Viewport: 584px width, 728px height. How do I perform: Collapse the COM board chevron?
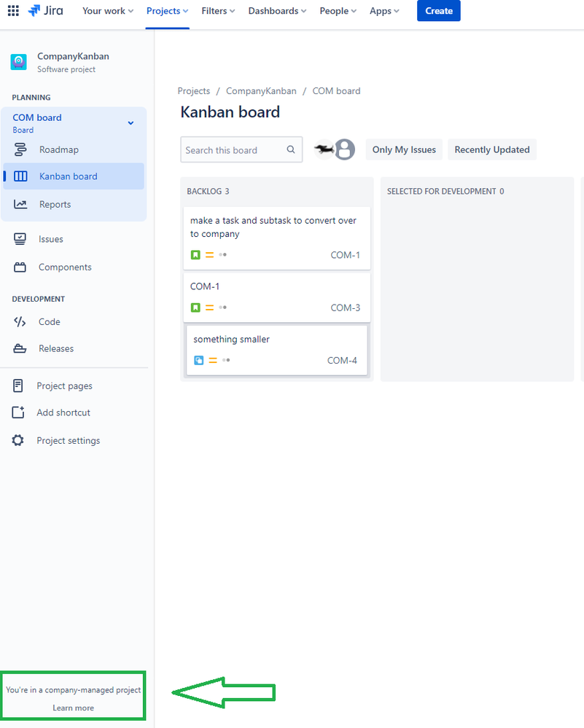pyautogui.click(x=131, y=123)
